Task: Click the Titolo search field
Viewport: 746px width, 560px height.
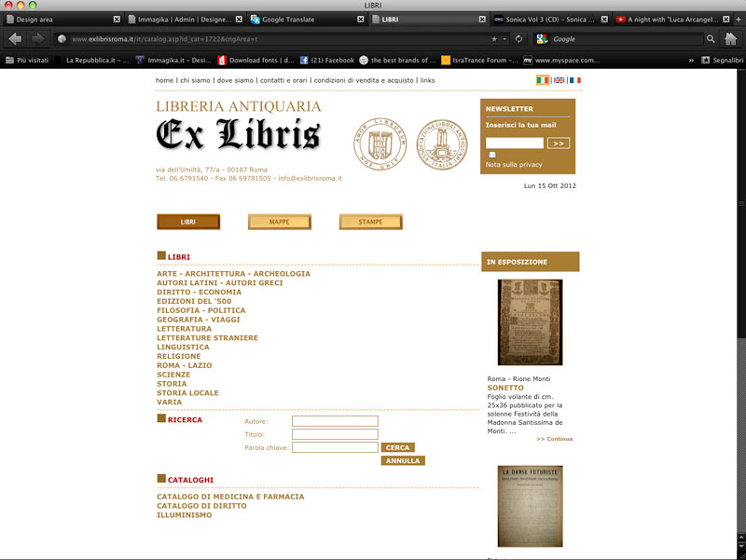Action: pos(335,434)
